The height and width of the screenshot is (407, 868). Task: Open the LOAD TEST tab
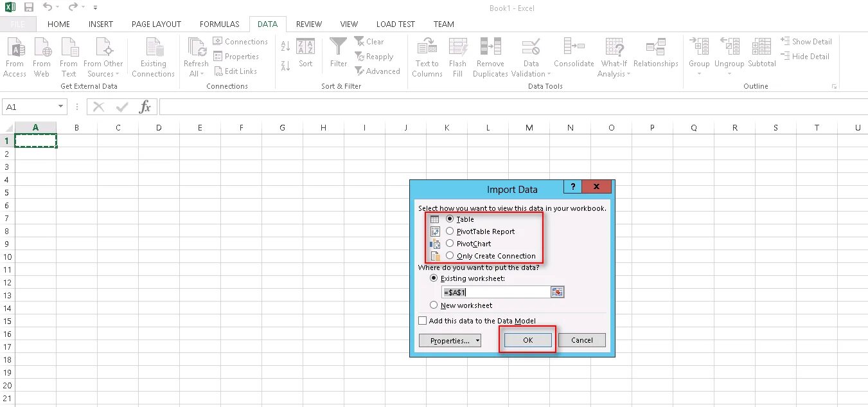(x=396, y=24)
